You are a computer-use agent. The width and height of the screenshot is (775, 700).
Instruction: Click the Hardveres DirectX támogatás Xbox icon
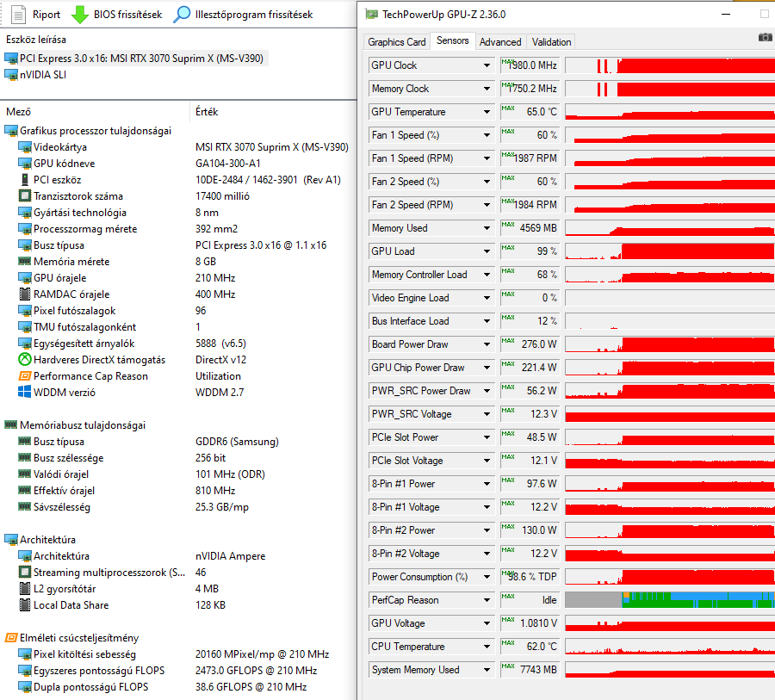click(24, 360)
